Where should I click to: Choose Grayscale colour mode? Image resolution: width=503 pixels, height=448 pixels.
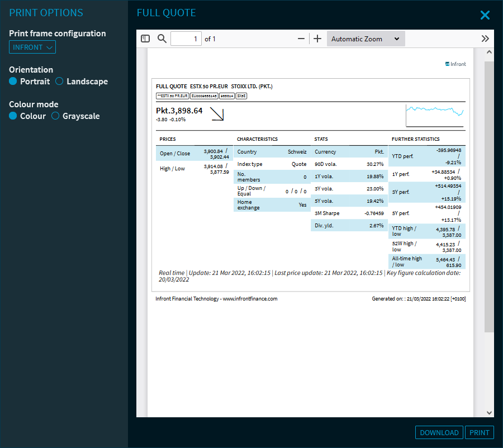point(55,116)
